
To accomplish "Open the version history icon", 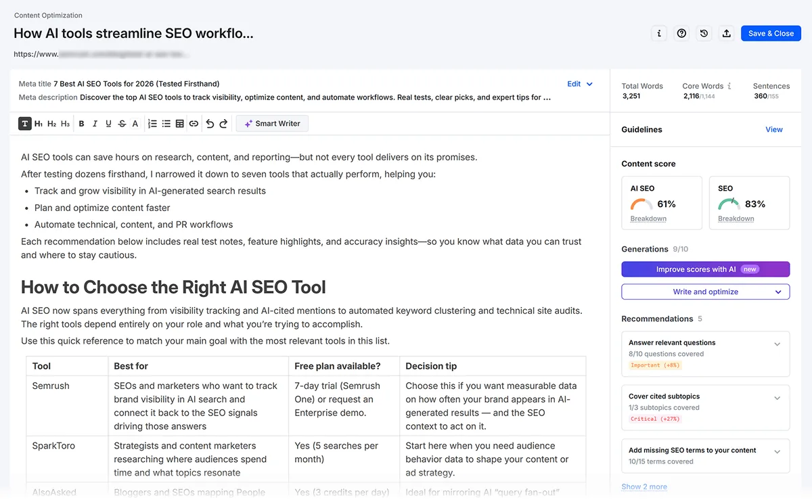I will pyautogui.click(x=704, y=33).
